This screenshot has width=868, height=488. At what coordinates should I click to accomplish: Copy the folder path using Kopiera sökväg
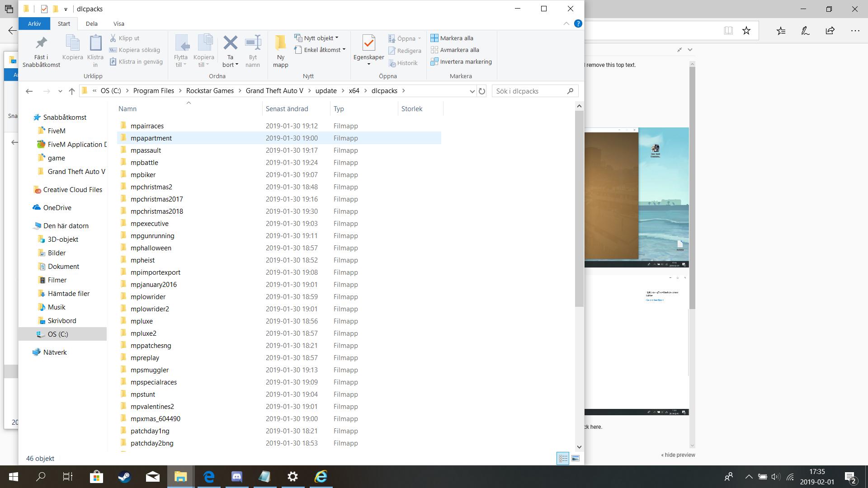(x=135, y=50)
